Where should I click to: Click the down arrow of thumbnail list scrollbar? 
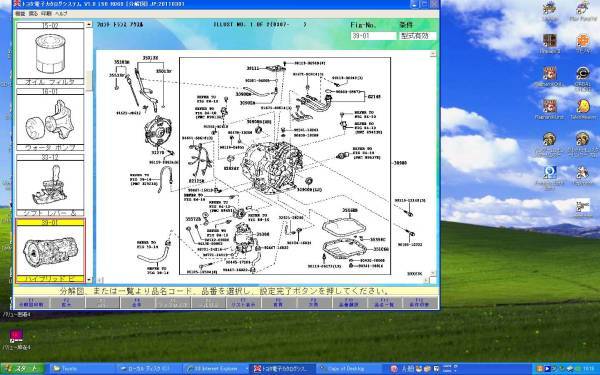tap(89, 280)
